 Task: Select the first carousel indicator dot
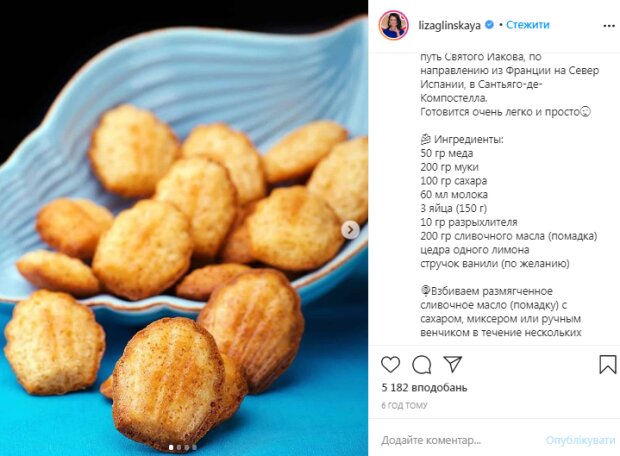171,447
